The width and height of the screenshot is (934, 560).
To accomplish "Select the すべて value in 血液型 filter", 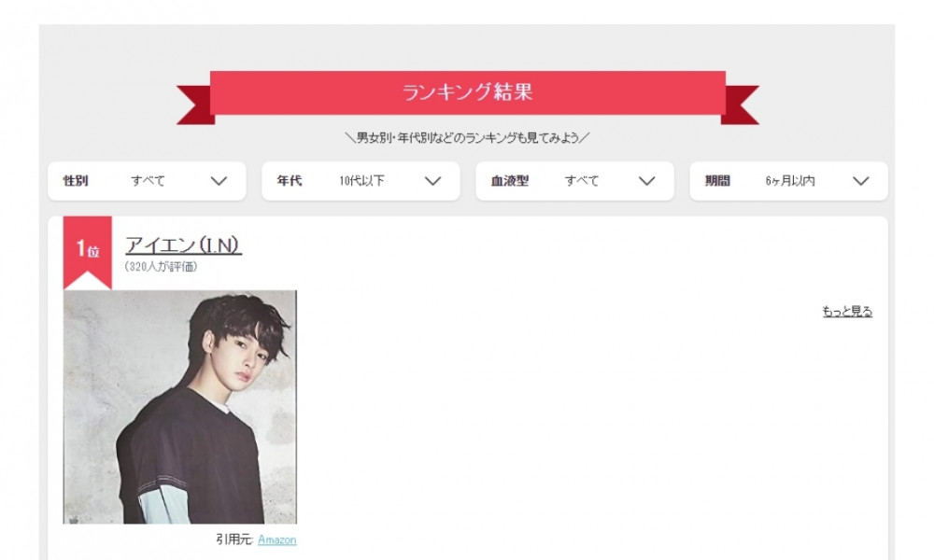I will point(582,181).
